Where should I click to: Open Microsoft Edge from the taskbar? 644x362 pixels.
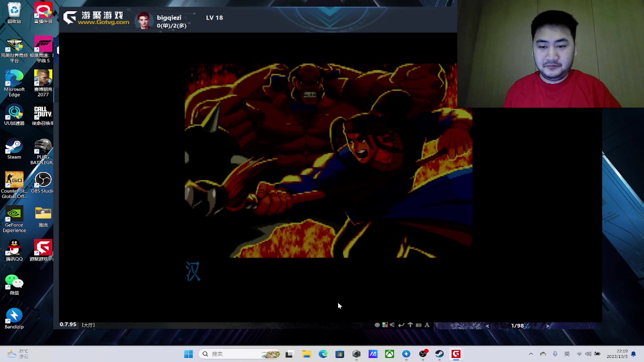(323, 354)
